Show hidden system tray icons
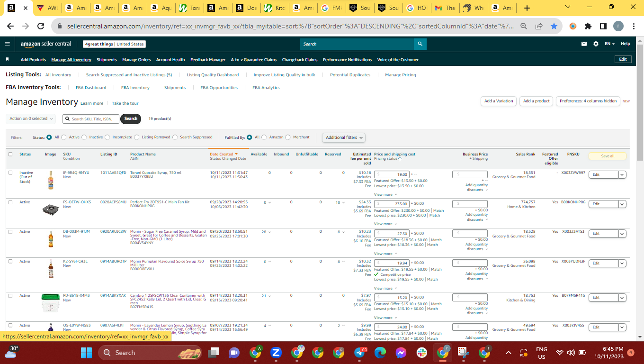Screen dimensions: 644x364 509,353
